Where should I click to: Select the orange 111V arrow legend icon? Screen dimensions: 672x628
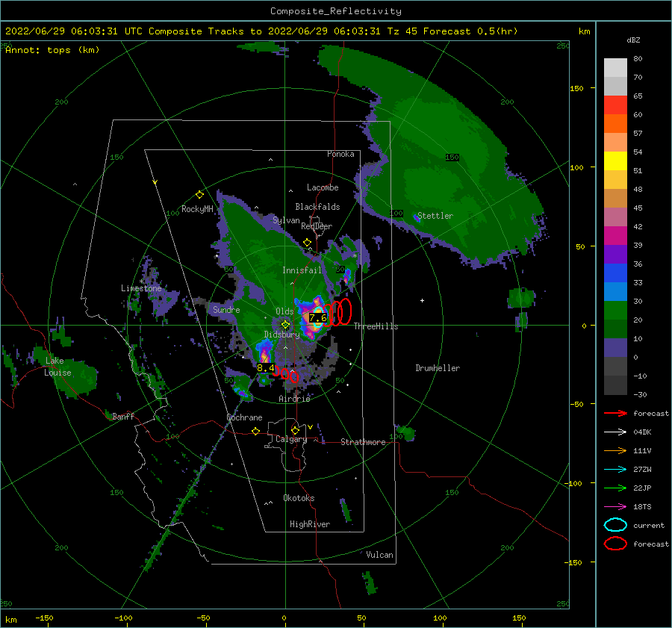(x=615, y=450)
